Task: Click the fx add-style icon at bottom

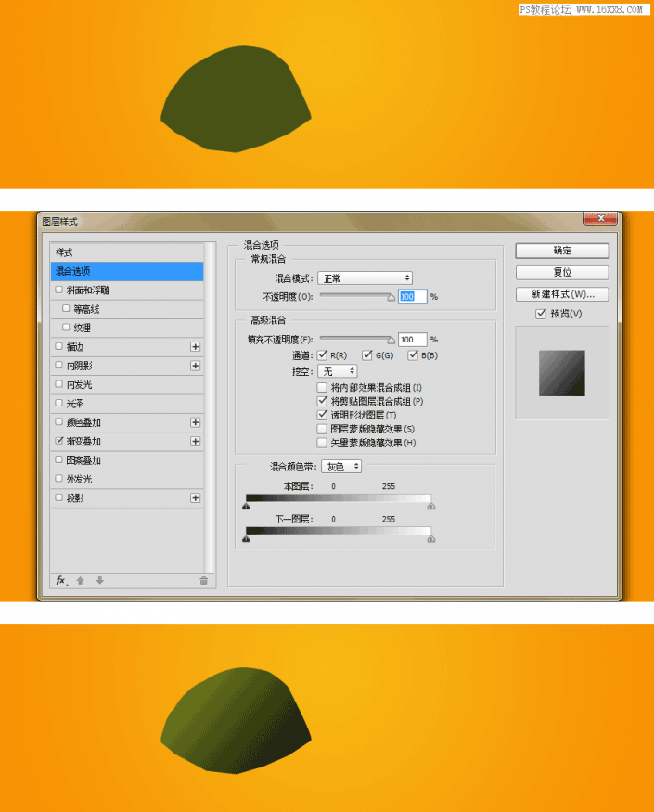Action: pos(61,580)
